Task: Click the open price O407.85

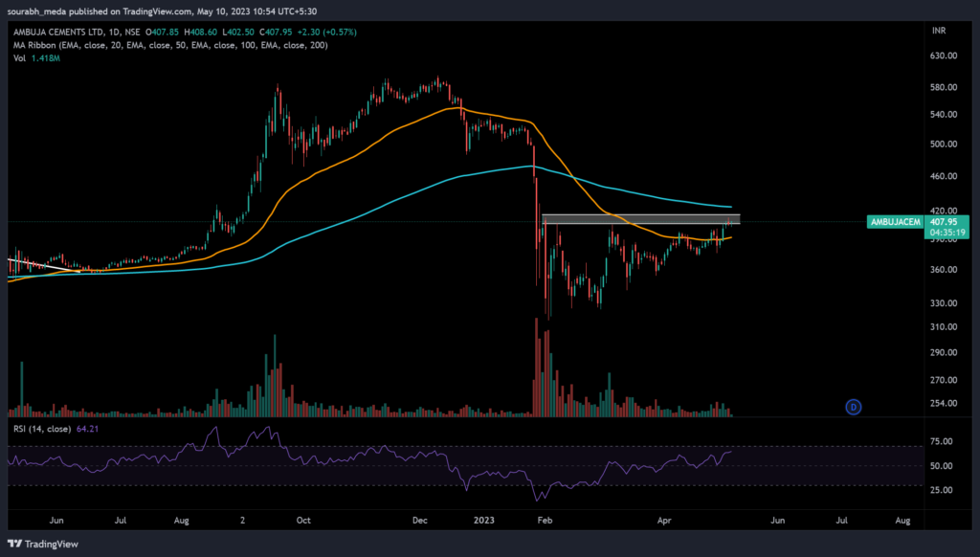Action: [163, 32]
